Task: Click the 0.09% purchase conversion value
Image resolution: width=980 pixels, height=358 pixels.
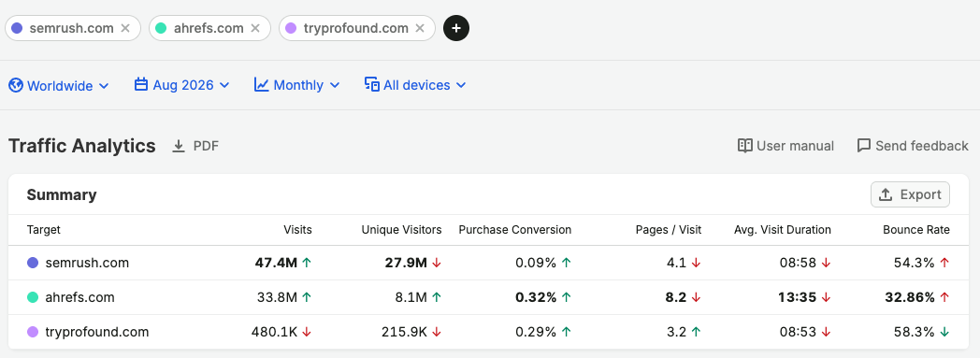Action: coord(536,263)
